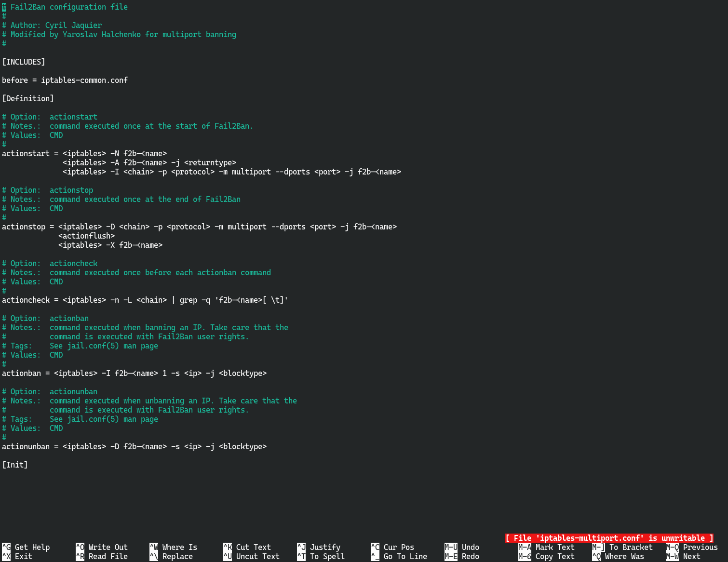Click the Justify shortcut
The image size is (728, 562).
click(x=325, y=547)
